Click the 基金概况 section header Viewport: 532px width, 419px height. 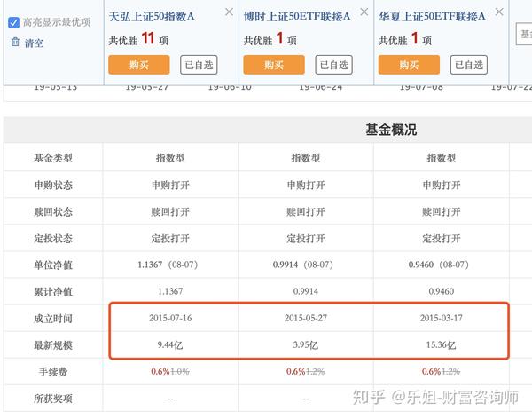point(391,130)
